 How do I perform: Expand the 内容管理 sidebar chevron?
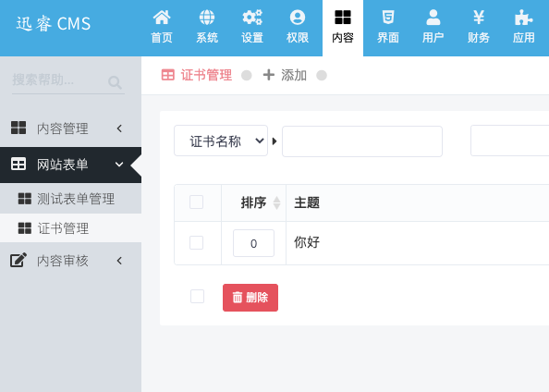119,129
